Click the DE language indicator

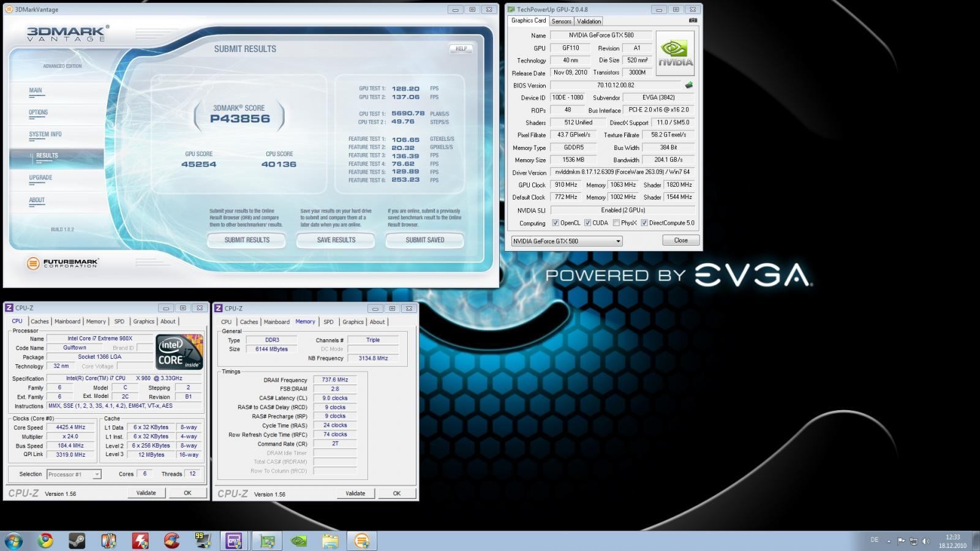(874, 540)
